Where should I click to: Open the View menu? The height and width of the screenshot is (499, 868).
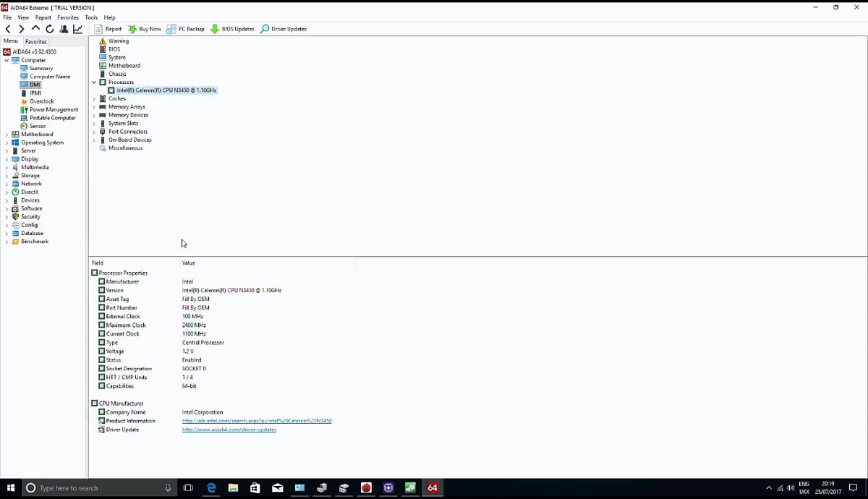(23, 17)
